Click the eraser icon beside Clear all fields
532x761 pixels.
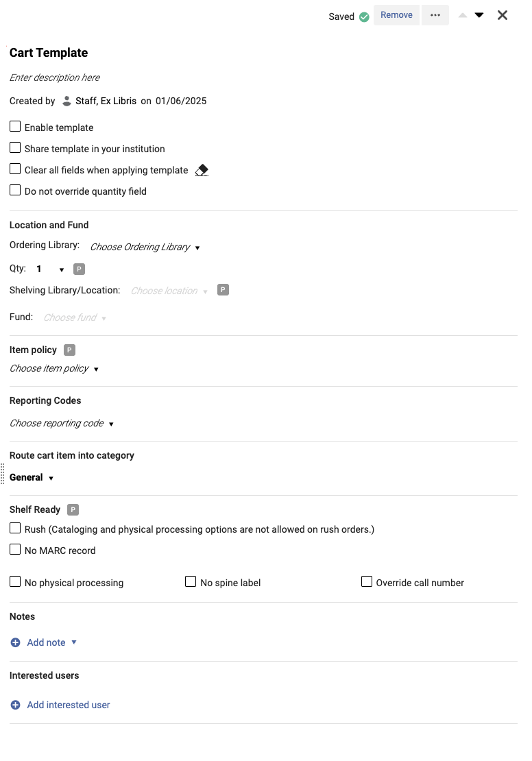click(202, 170)
